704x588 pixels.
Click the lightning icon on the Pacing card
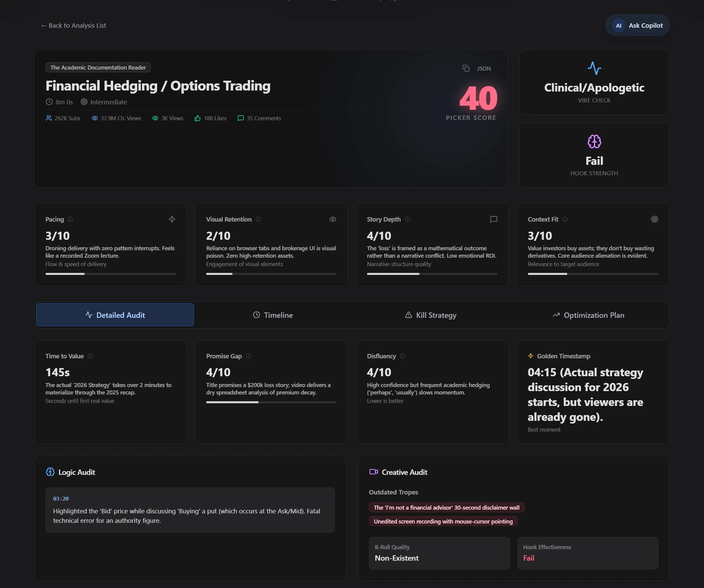(172, 219)
